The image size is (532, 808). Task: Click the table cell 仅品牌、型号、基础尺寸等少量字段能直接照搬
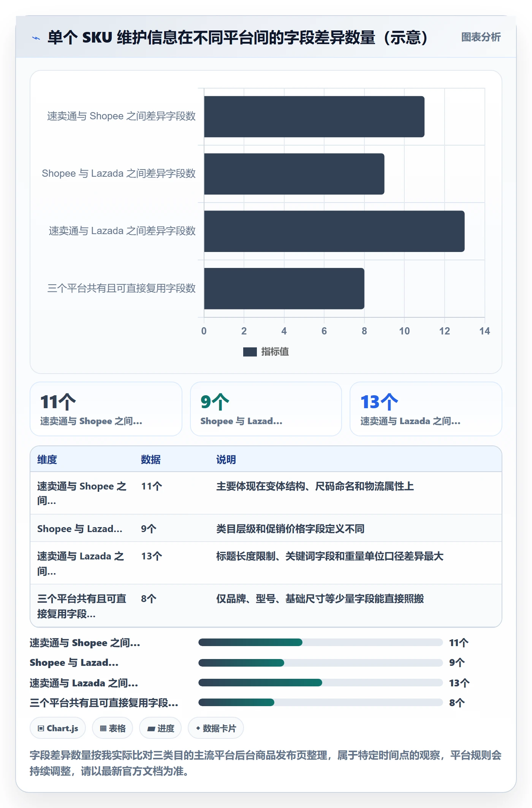click(320, 599)
